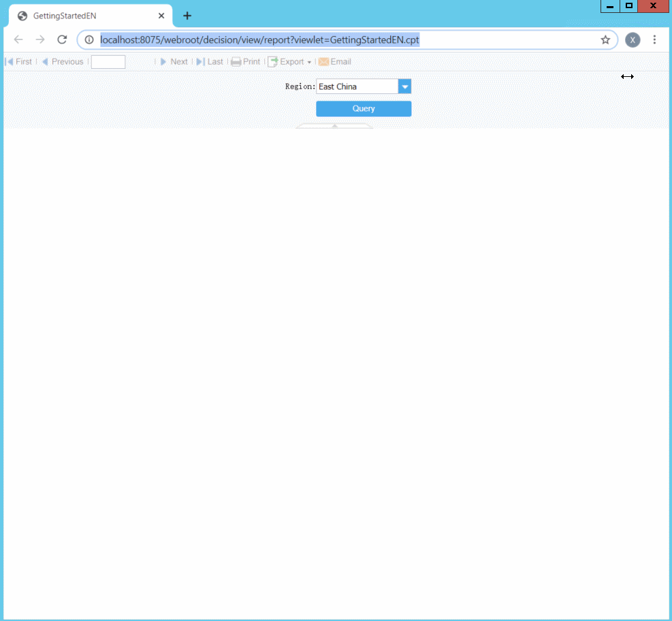Screen dimensions: 672x621
Task: Navigate to the Last report page
Action: (x=211, y=61)
